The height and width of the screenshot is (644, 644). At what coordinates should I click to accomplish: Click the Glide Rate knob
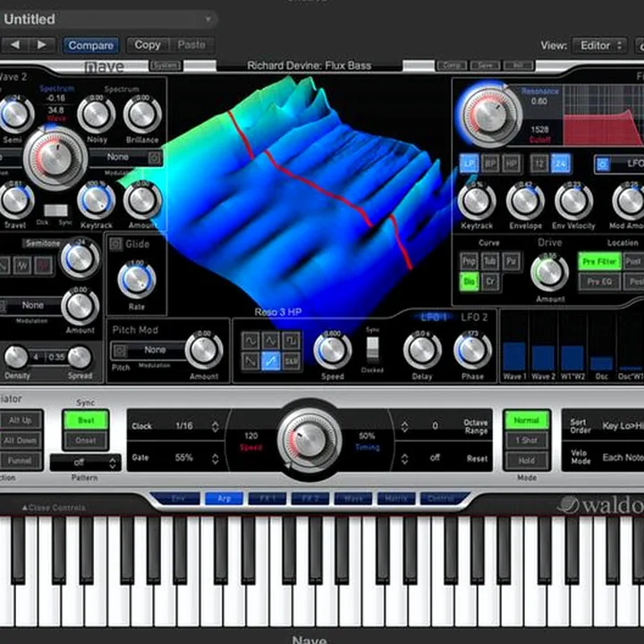pos(137,279)
